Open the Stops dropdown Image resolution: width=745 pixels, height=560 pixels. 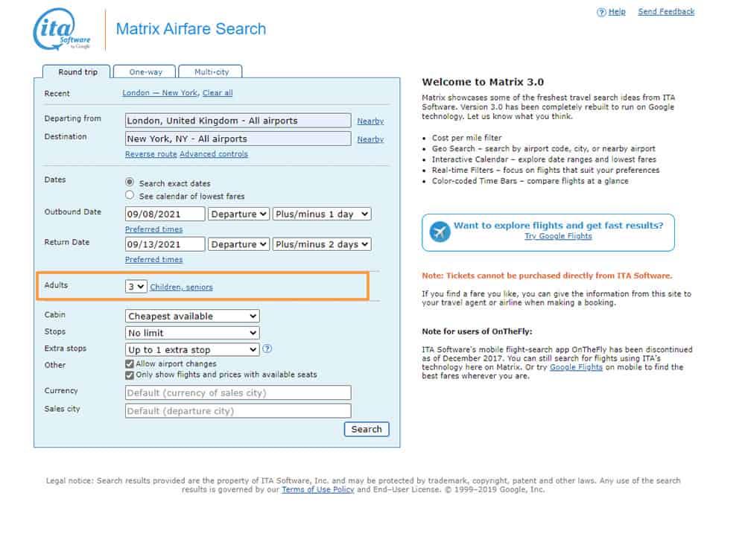coord(192,333)
